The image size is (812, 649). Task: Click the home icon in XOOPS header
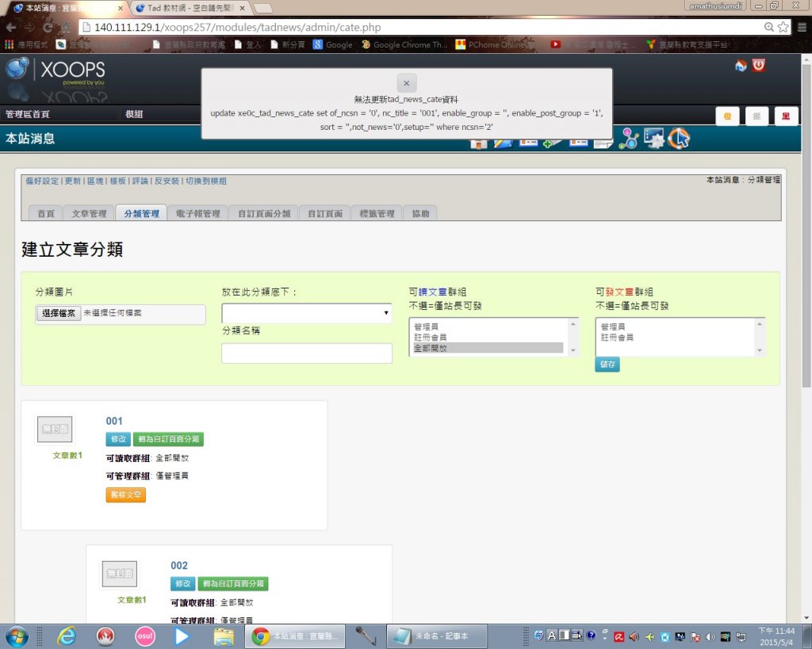(741, 66)
